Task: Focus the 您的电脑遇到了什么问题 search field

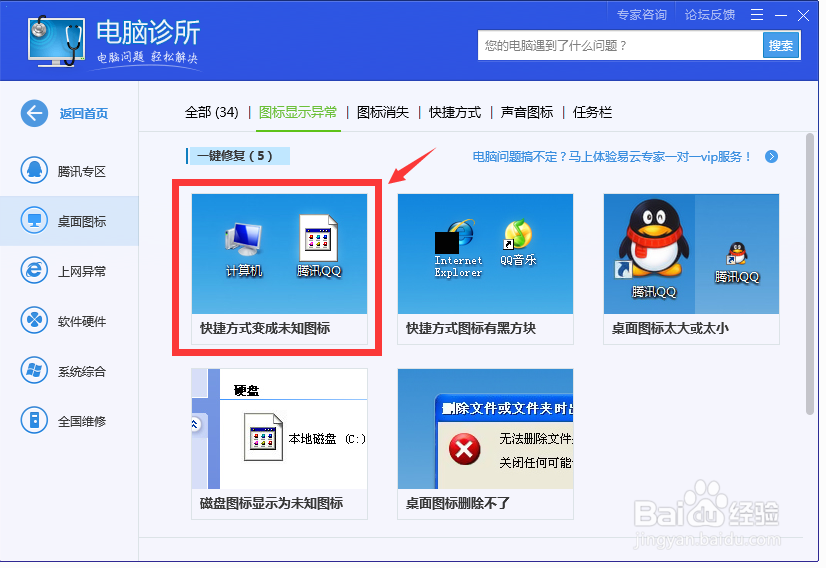Action: pos(621,45)
